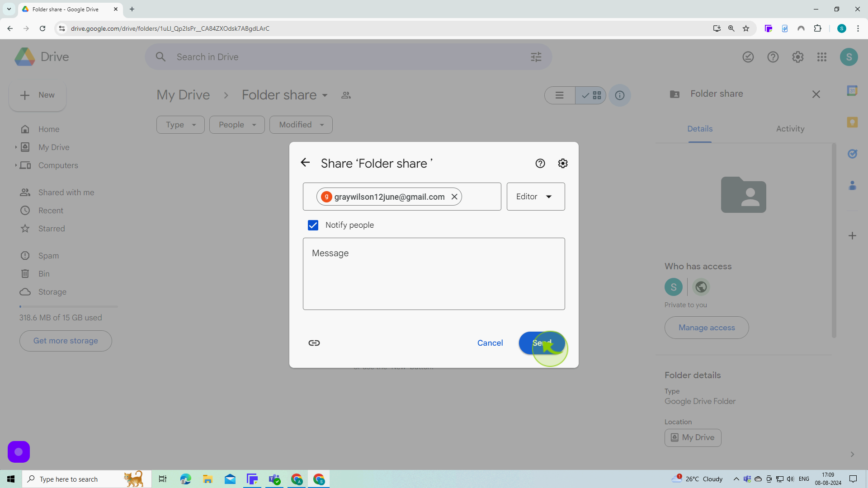Switch to Details tab in side panel
The image size is (868, 488).
coord(700,129)
